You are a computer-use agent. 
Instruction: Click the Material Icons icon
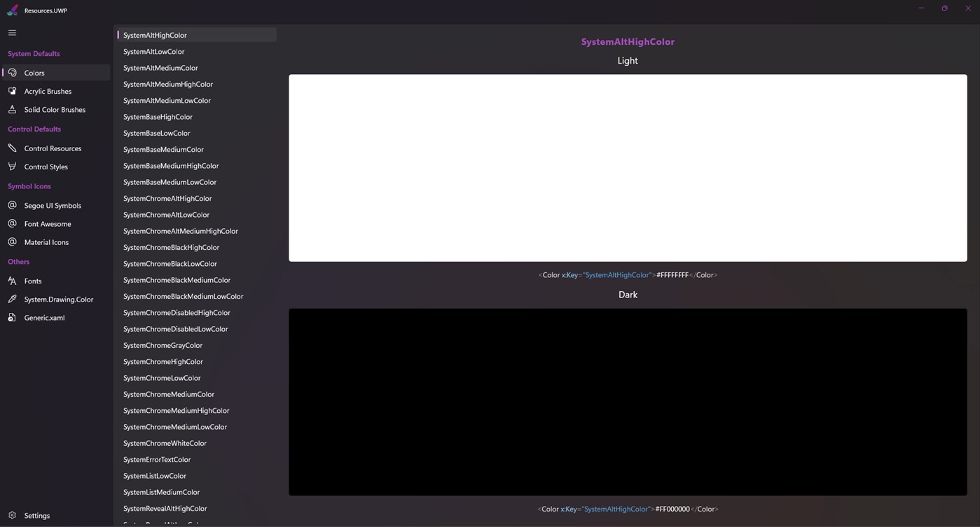[12, 241]
